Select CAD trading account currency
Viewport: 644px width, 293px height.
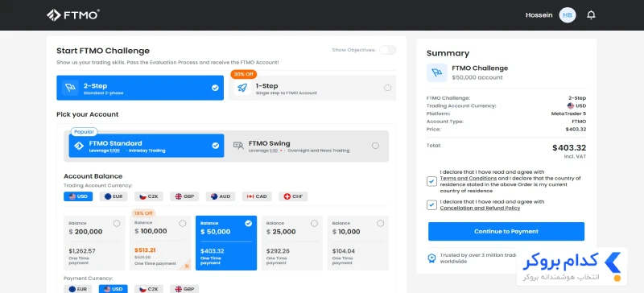pos(257,196)
